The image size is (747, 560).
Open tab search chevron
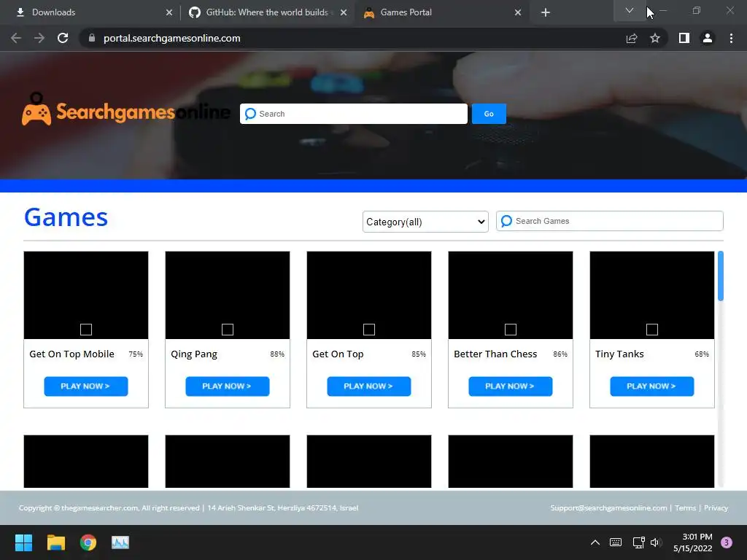coord(630,10)
